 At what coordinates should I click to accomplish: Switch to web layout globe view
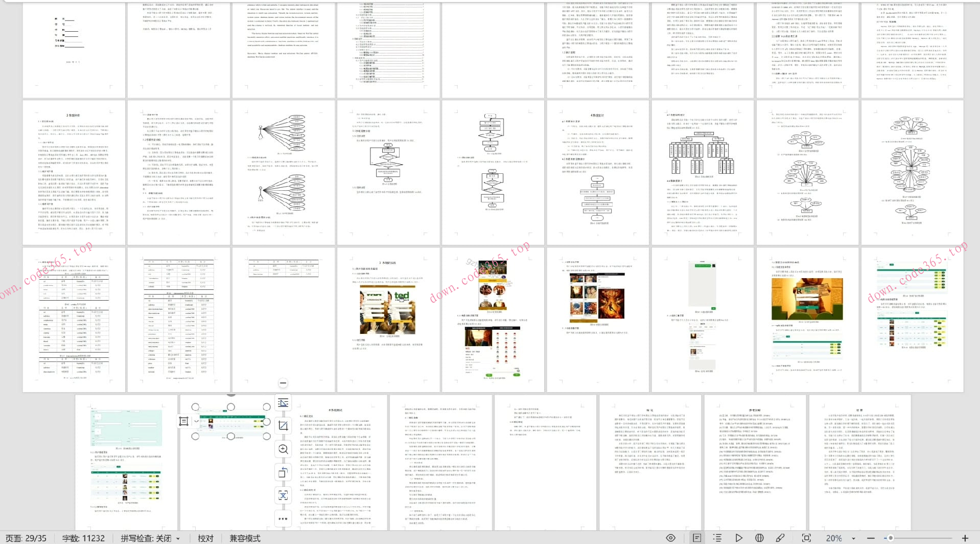pos(759,538)
